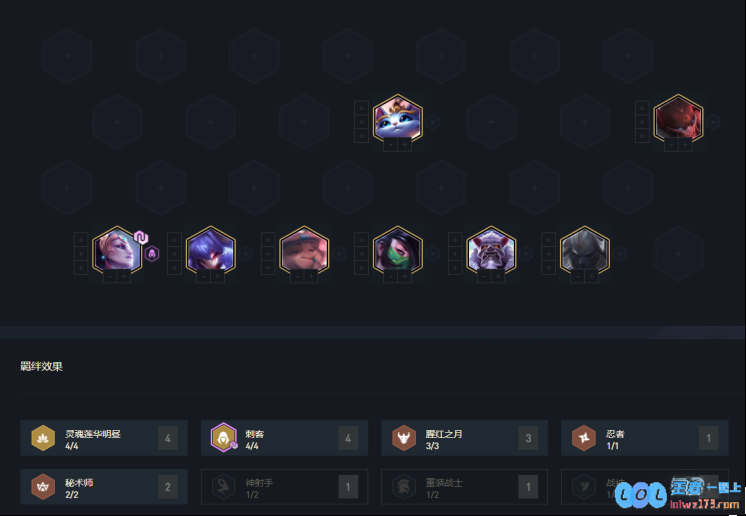Select the green-masked Akali champion portrait
746x516 pixels.
click(x=398, y=250)
